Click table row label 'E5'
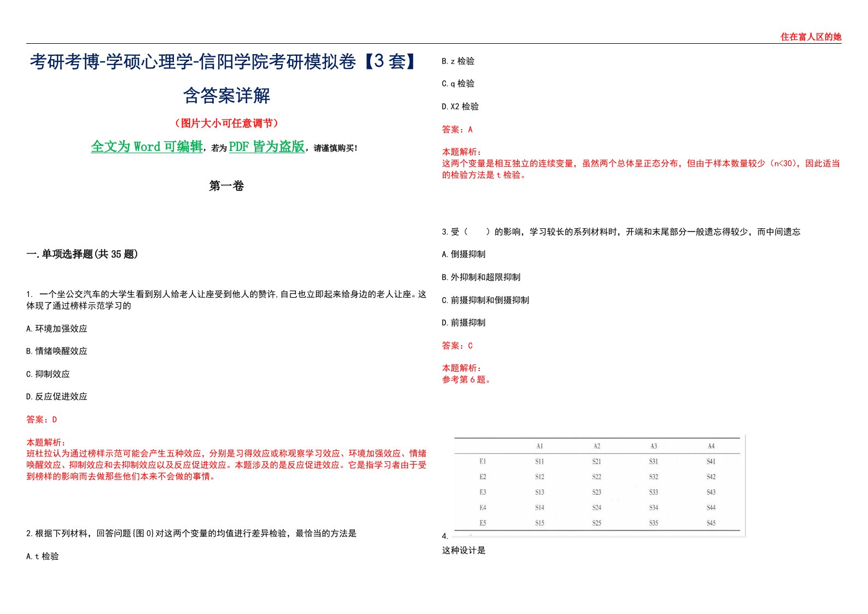Viewport: 868px width, 614px height. pos(482,523)
